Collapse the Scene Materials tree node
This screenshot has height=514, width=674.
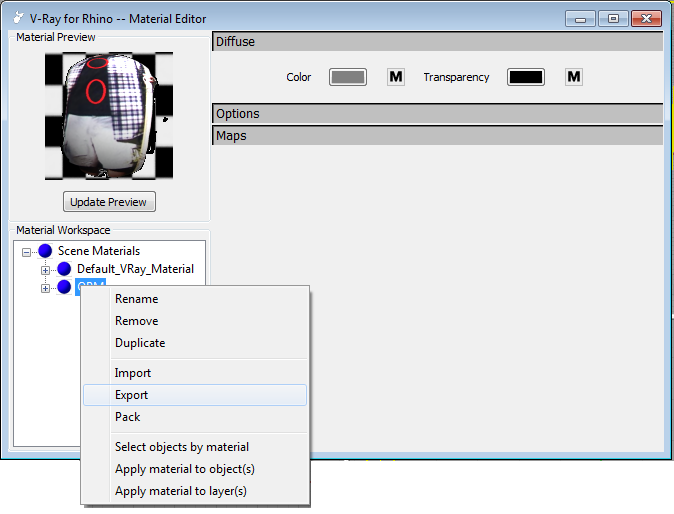[x=27, y=252]
